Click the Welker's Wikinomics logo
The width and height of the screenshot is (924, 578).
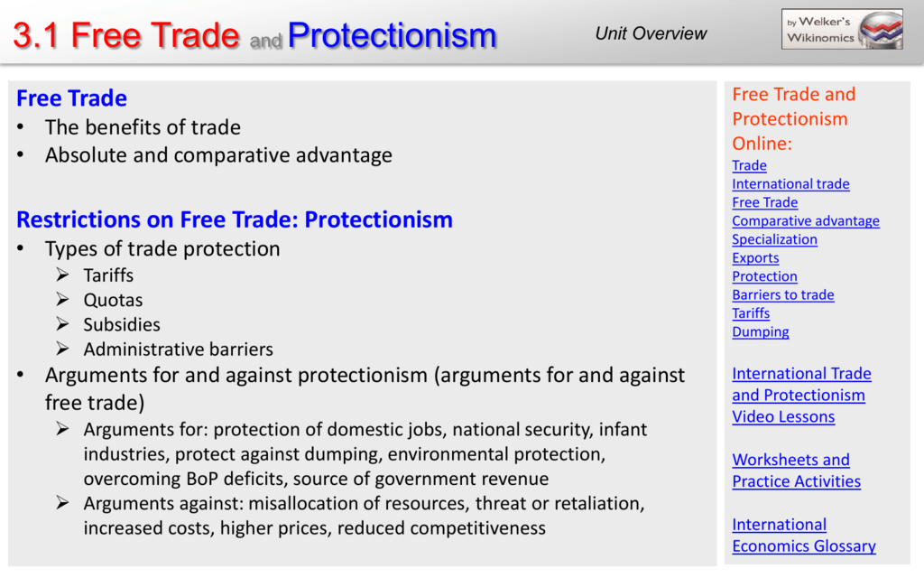[x=842, y=29]
